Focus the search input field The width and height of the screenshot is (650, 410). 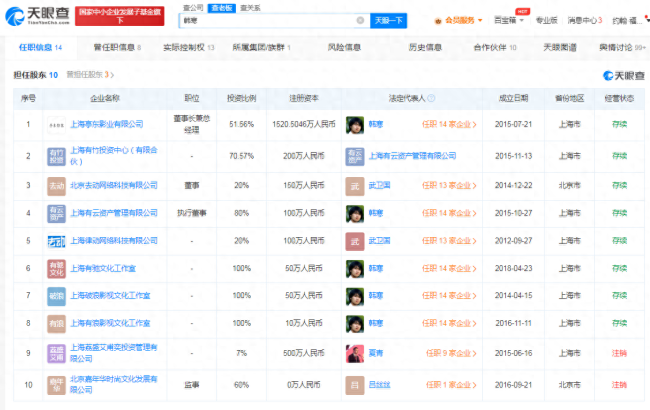(x=268, y=20)
